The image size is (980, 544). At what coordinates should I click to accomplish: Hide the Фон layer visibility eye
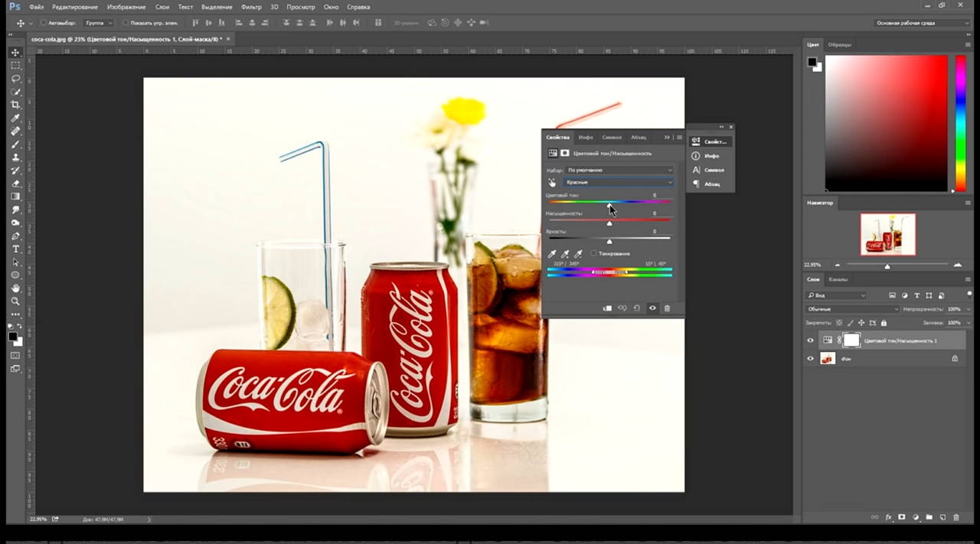[811, 358]
